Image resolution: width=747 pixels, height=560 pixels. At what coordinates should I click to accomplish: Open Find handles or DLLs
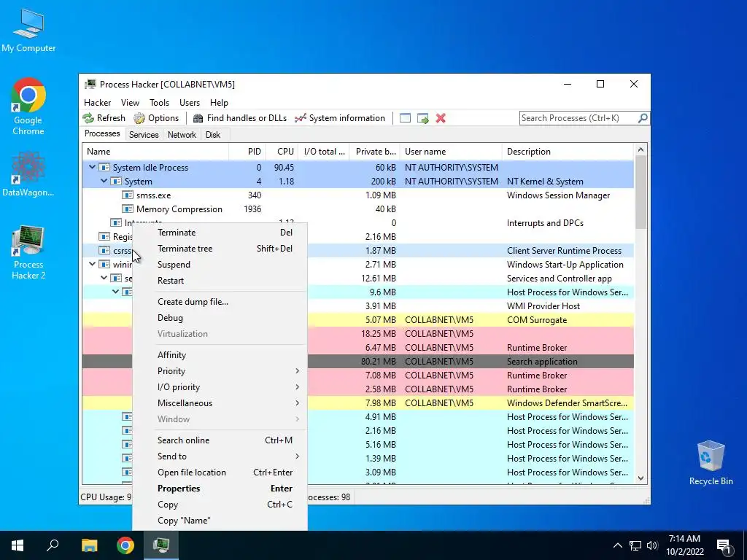[239, 118]
